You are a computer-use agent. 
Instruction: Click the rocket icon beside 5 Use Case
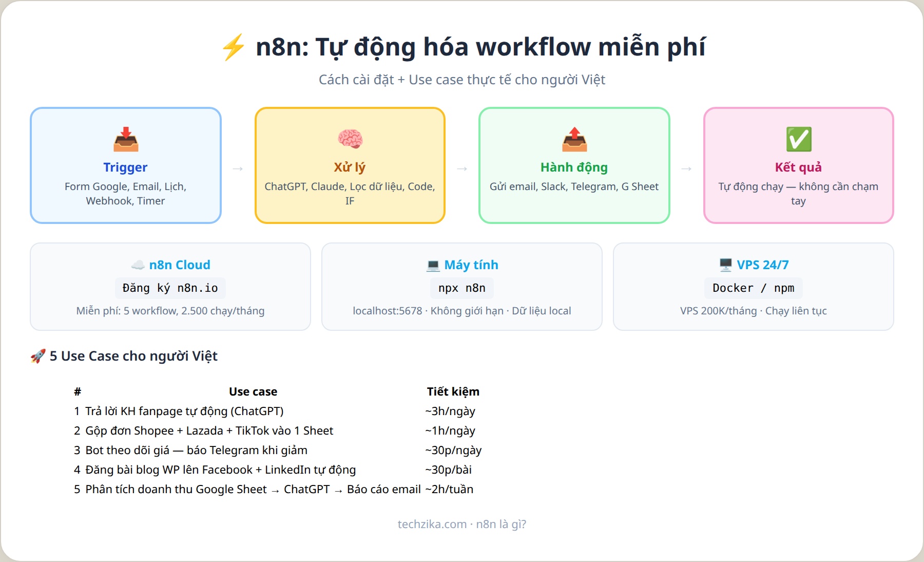pyautogui.click(x=37, y=356)
